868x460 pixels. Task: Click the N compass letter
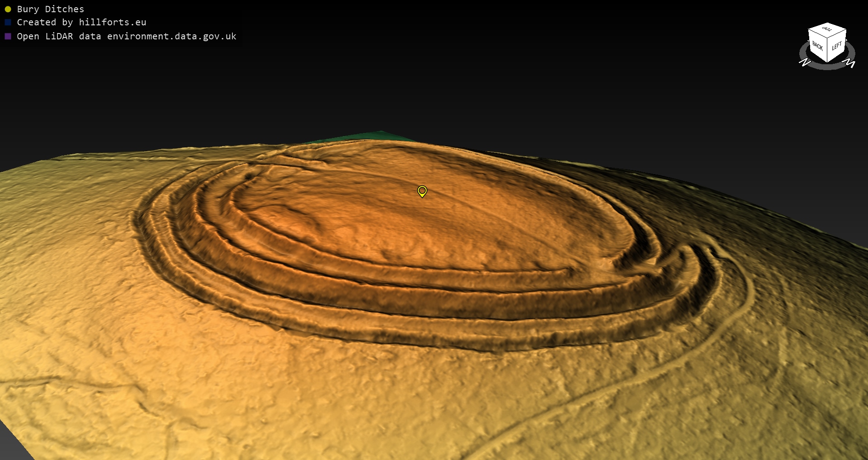tap(805, 62)
